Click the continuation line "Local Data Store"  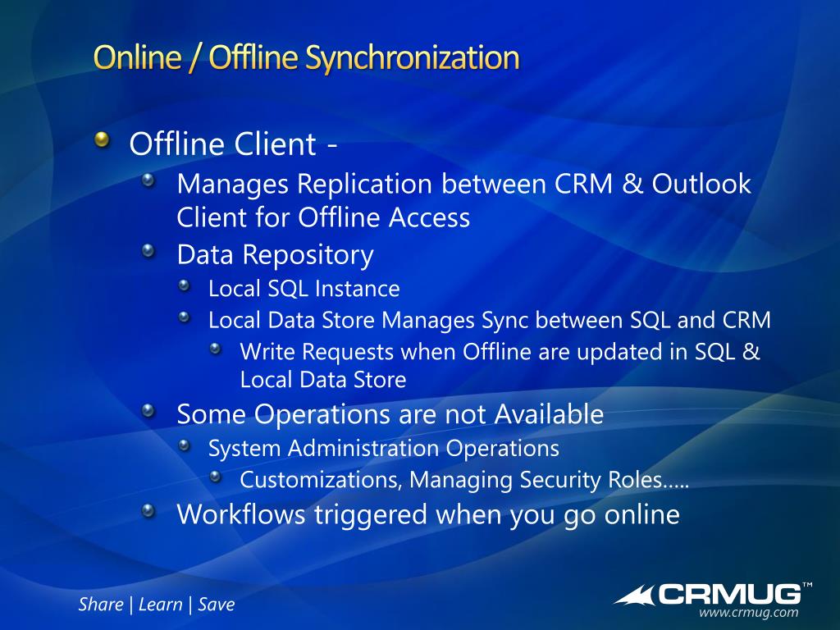pyautogui.click(x=323, y=379)
